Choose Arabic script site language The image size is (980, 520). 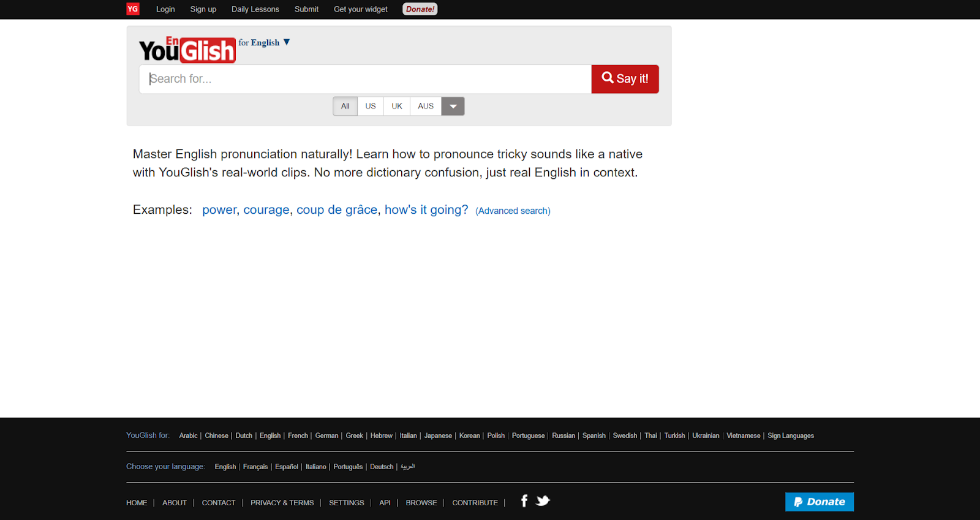pos(407,467)
